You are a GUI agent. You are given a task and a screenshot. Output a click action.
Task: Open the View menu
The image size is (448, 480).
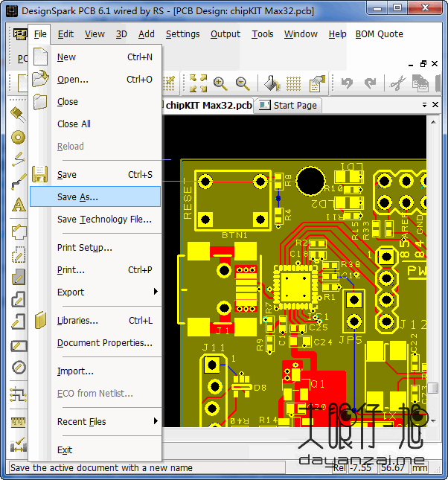click(95, 34)
